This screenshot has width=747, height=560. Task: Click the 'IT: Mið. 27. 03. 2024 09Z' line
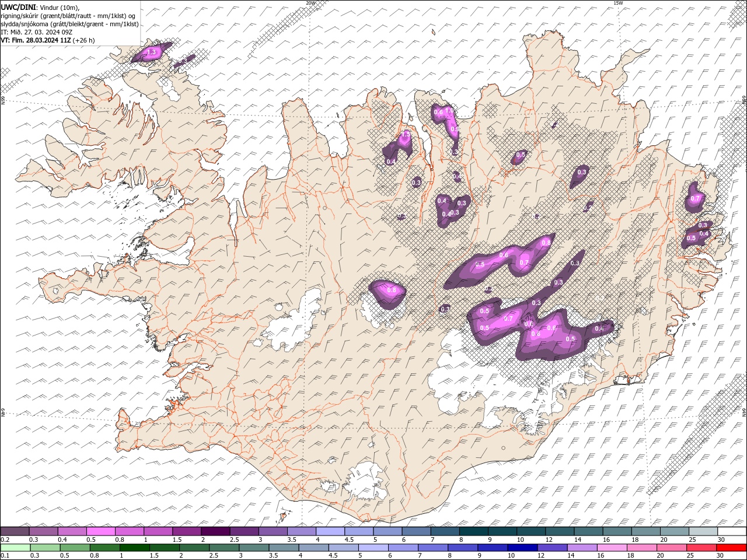[36, 32]
